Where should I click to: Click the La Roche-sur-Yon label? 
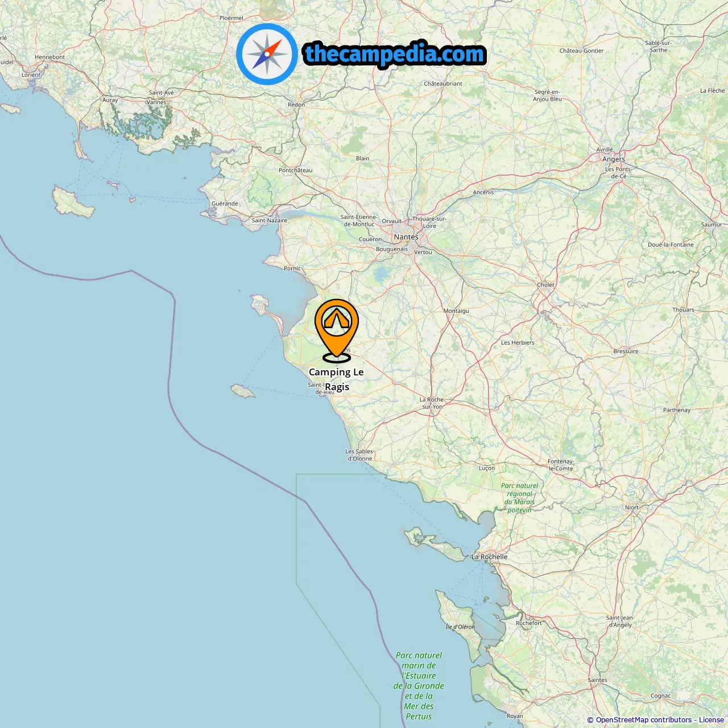click(432, 403)
